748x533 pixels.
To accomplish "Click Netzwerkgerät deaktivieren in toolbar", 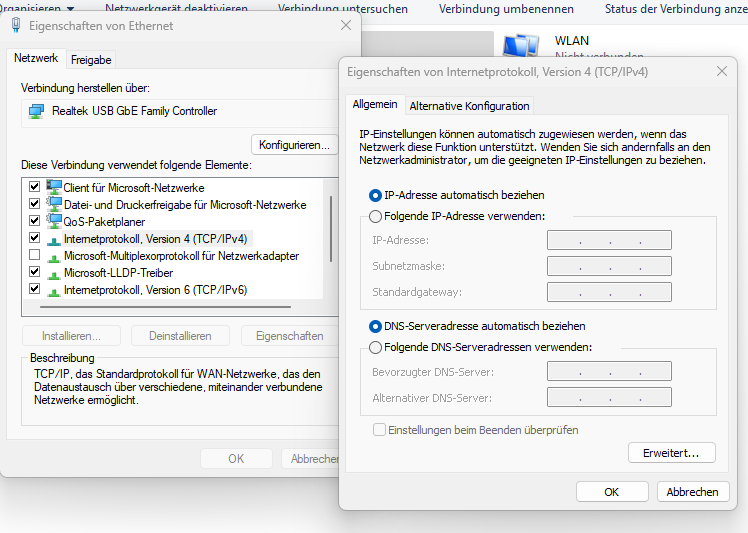I will (177, 9).
